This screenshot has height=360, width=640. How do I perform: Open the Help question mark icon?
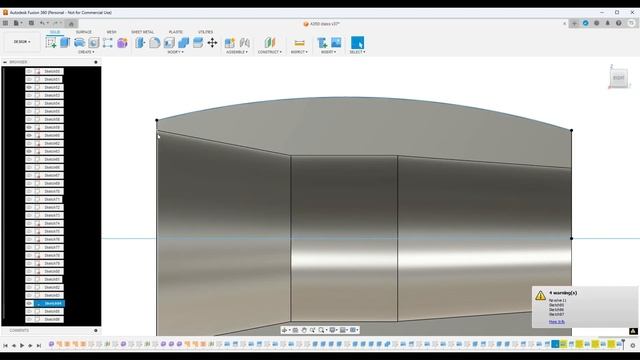point(618,23)
